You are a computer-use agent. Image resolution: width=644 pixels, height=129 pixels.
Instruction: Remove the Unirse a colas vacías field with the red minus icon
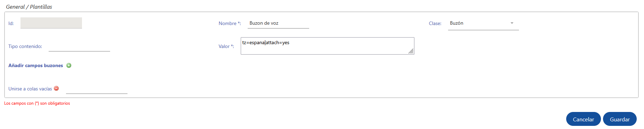click(x=56, y=88)
